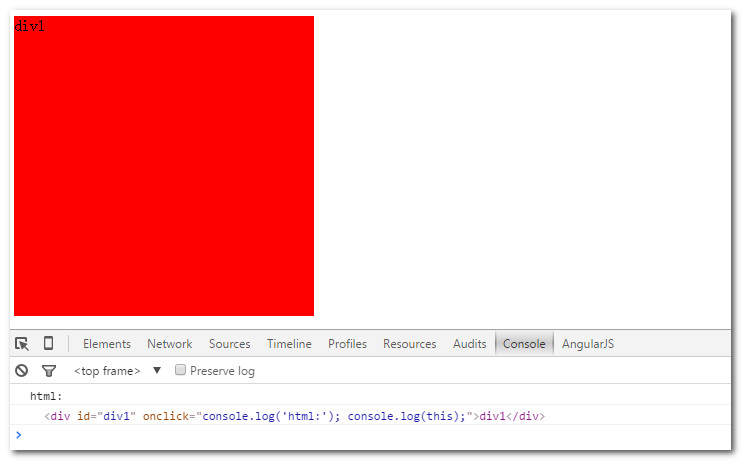
Task: Click the red div1 box
Action: click(x=164, y=166)
